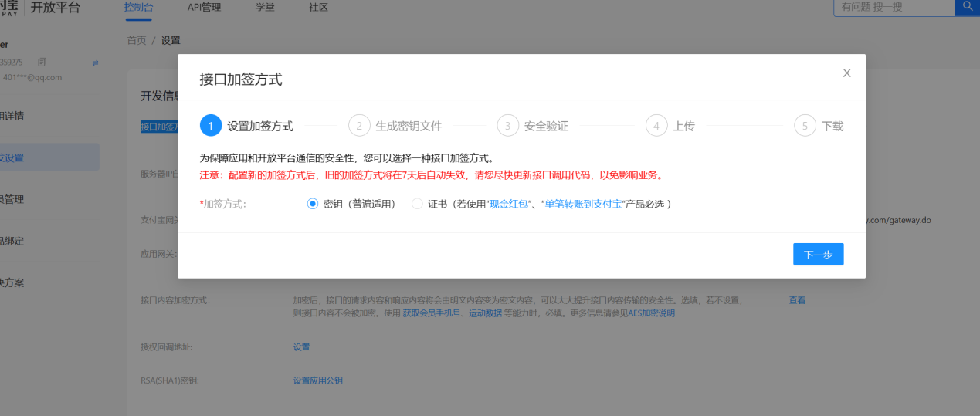Click step 1 设置加签方式 circle
The width and height of the screenshot is (980, 416).
(211, 126)
